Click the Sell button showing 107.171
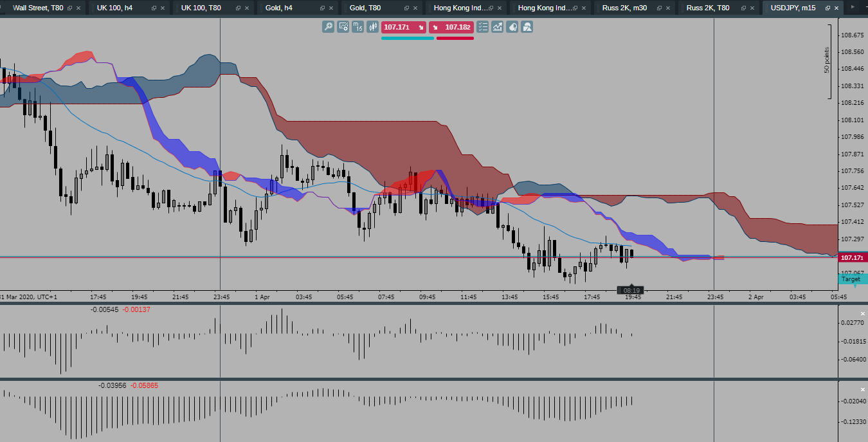Viewport: 868px width, 442px height. tap(405, 27)
